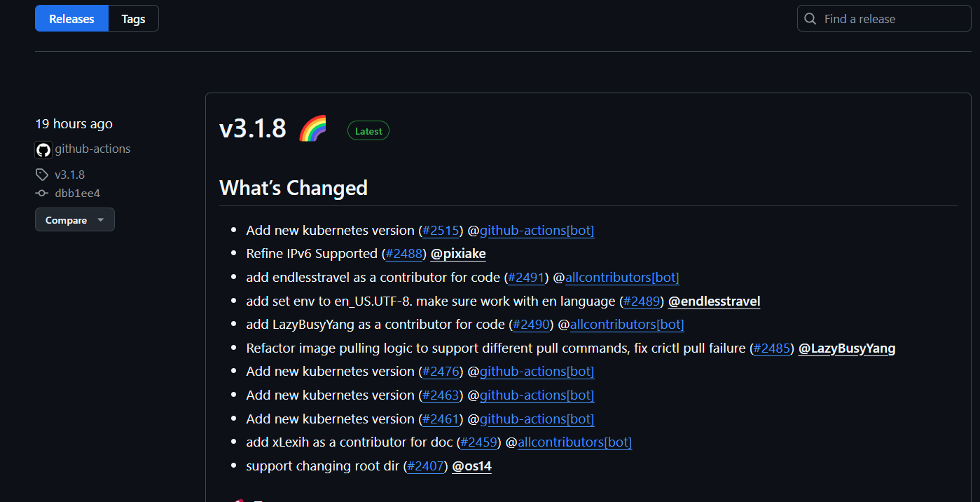
Task: Open pull request #2515
Action: coord(441,231)
